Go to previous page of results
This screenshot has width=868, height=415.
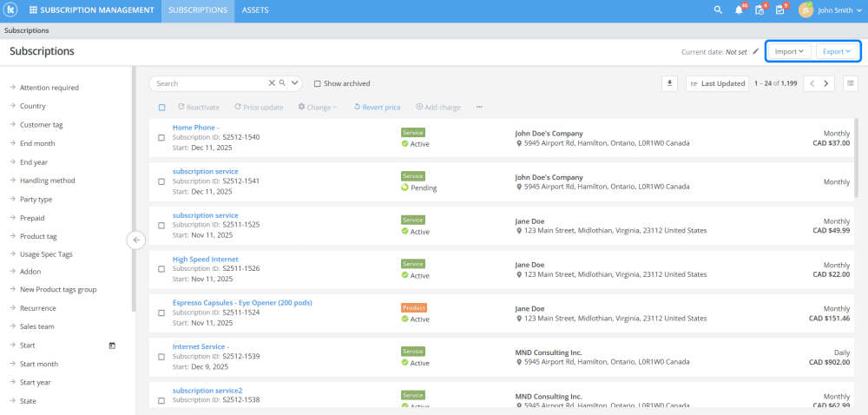click(812, 83)
